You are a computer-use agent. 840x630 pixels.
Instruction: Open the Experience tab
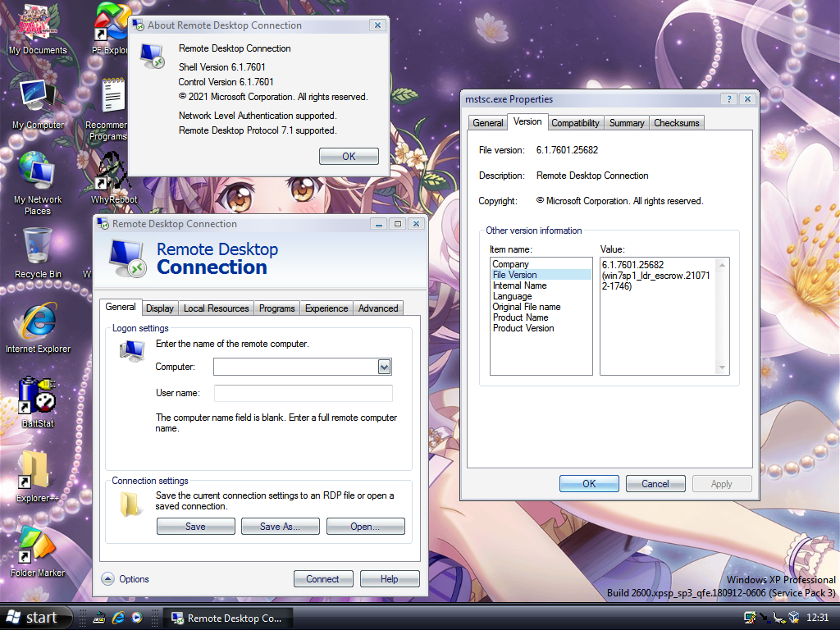click(x=326, y=308)
